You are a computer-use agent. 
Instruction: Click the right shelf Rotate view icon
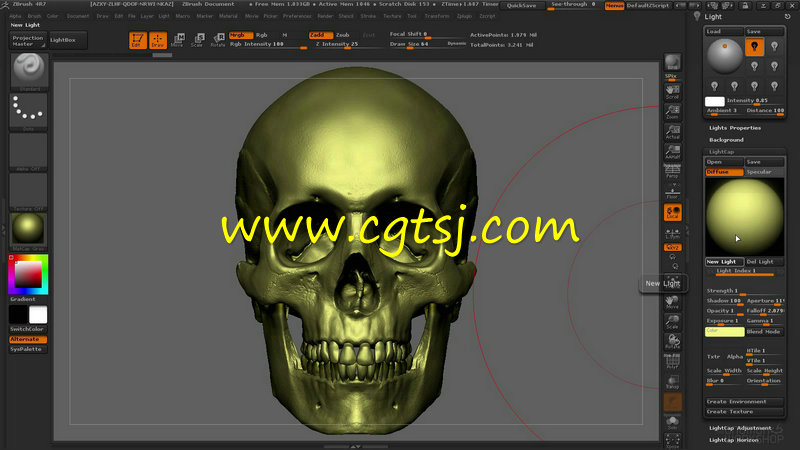[672, 342]
